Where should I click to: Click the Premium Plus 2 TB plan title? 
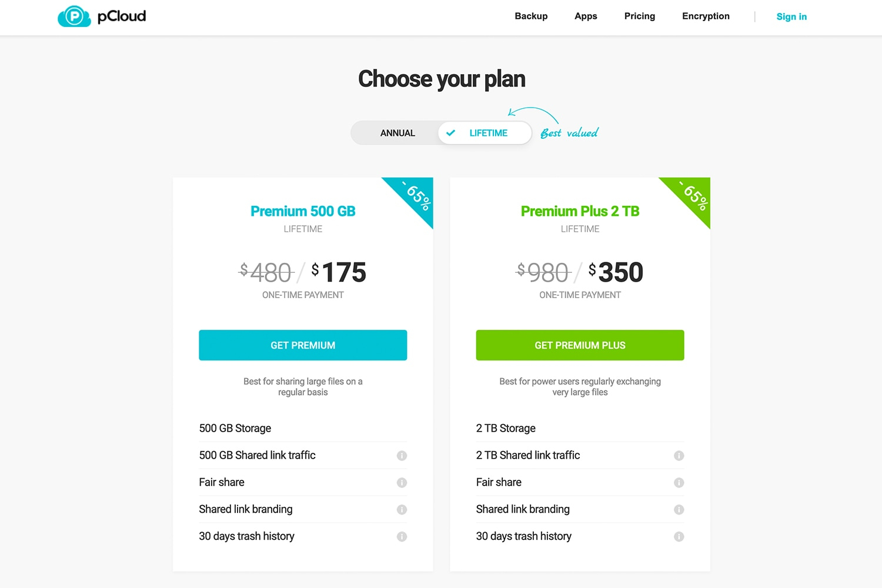click(x=580, y=211)
